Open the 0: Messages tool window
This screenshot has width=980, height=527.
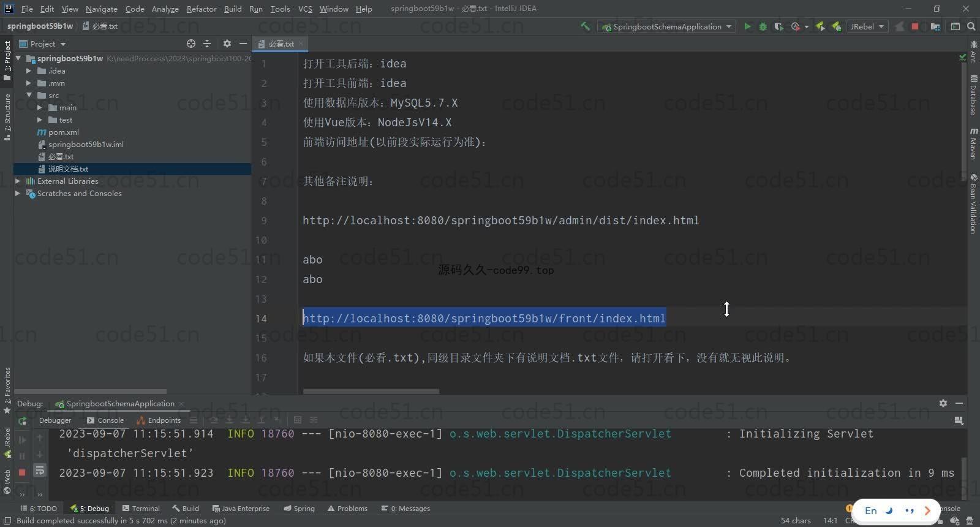pyautogui.click(x=405, y=508)
